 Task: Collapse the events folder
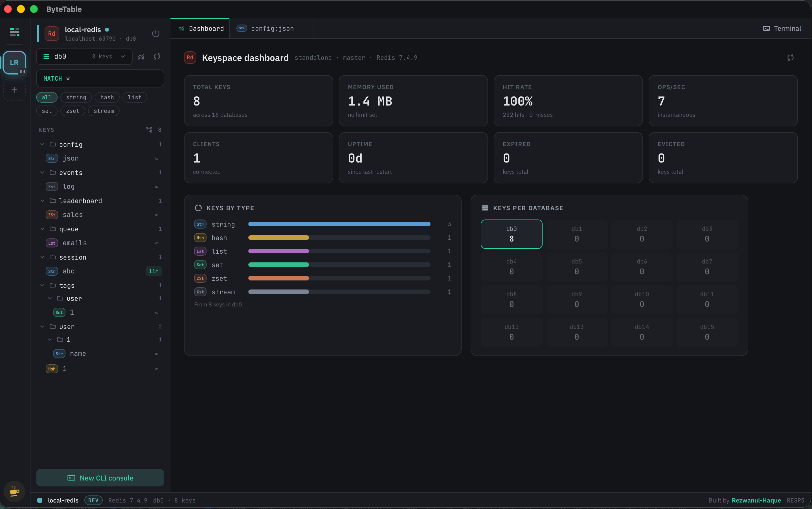tap(42, 172)
